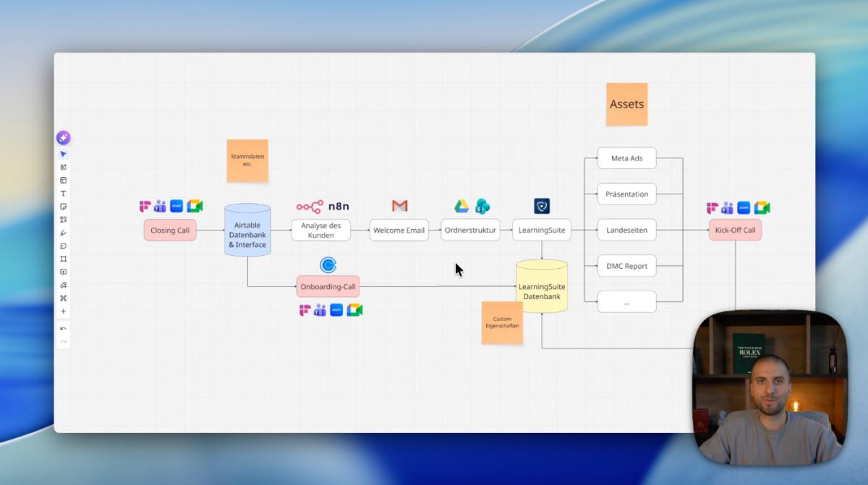Screen dimensions: 868x485
Task: Select the Frame tool
Action: coord(63,259)
